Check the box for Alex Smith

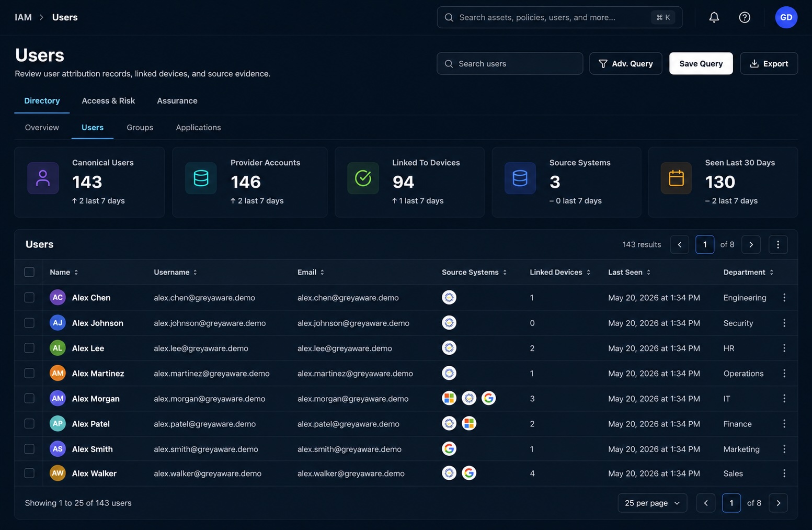click(29, 449)
